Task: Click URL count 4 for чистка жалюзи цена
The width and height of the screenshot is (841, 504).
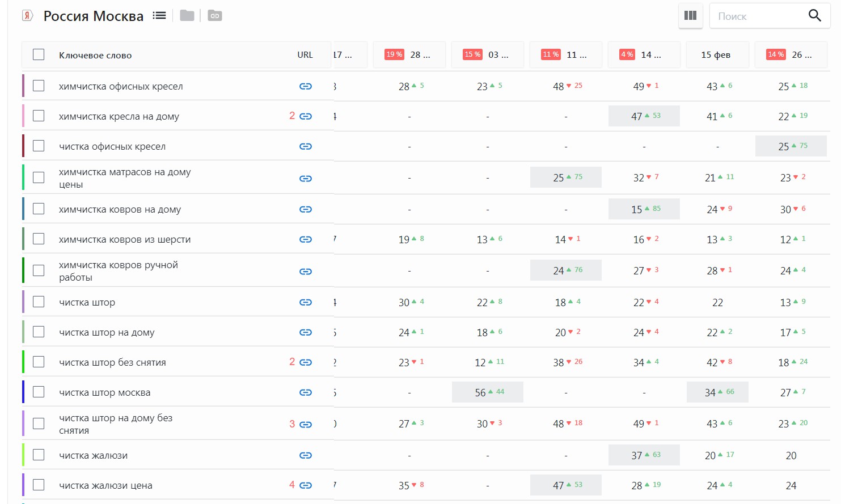Action: coord(292,485)
